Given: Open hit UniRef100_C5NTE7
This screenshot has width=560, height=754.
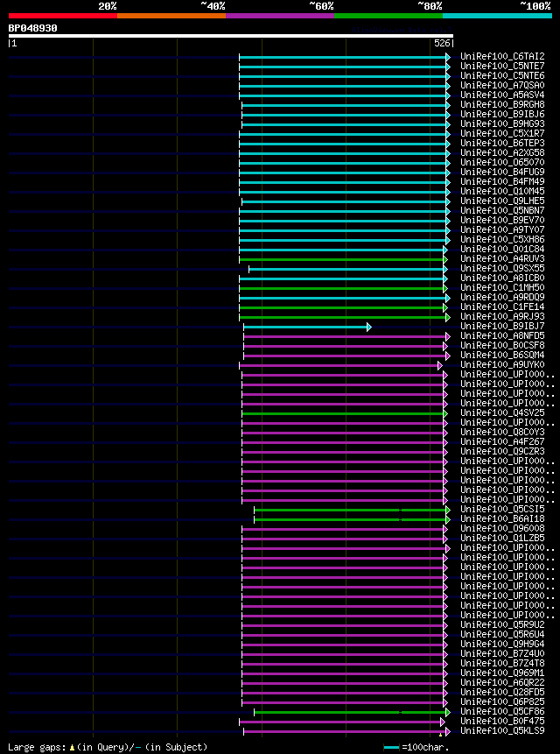Looking at the screenshot, I should 502,67.
